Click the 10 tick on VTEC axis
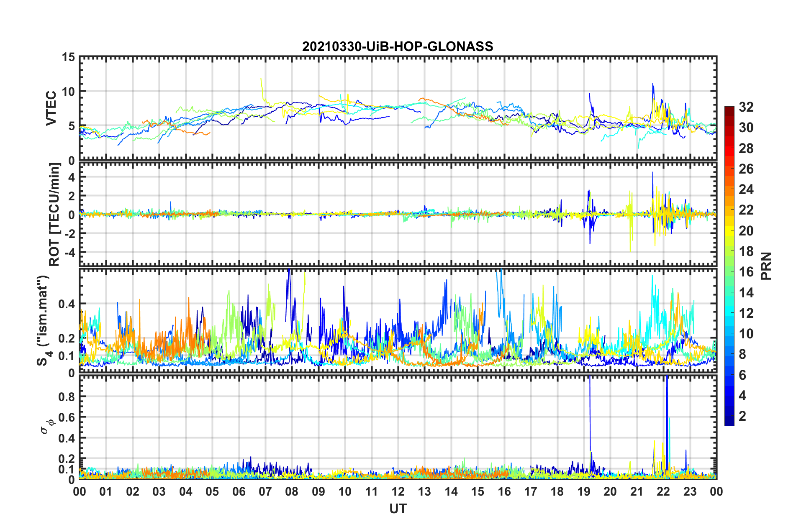Viewport: 796px width, 532px height. (69, 91)
